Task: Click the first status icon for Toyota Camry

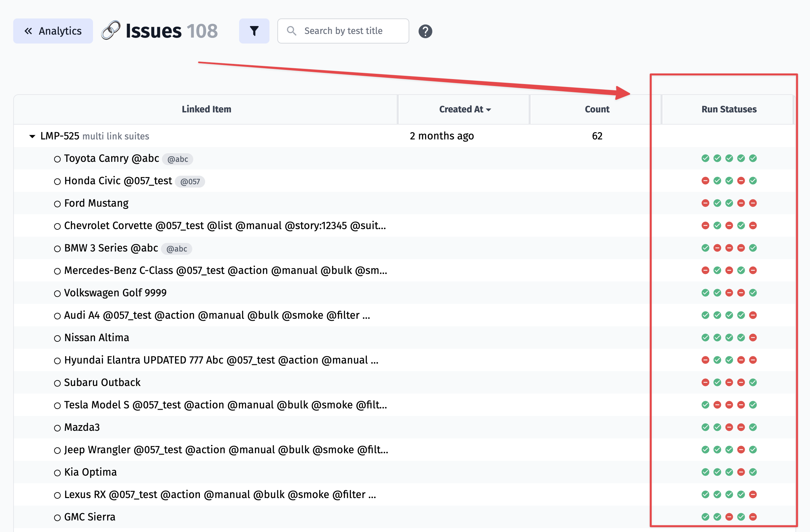Action: tap(705, 158)
